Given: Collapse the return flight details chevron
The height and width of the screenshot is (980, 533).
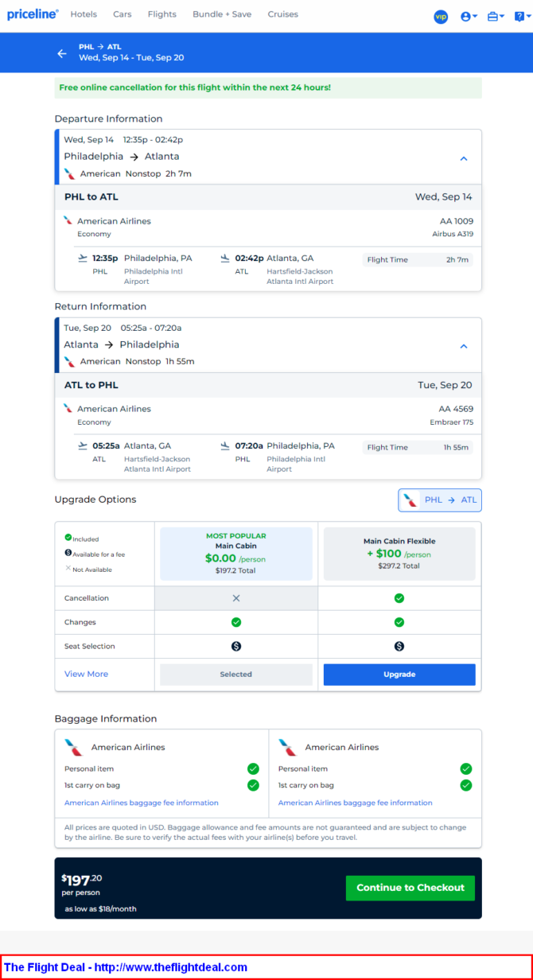Looking at the screenshot, I should click(464, 346).
